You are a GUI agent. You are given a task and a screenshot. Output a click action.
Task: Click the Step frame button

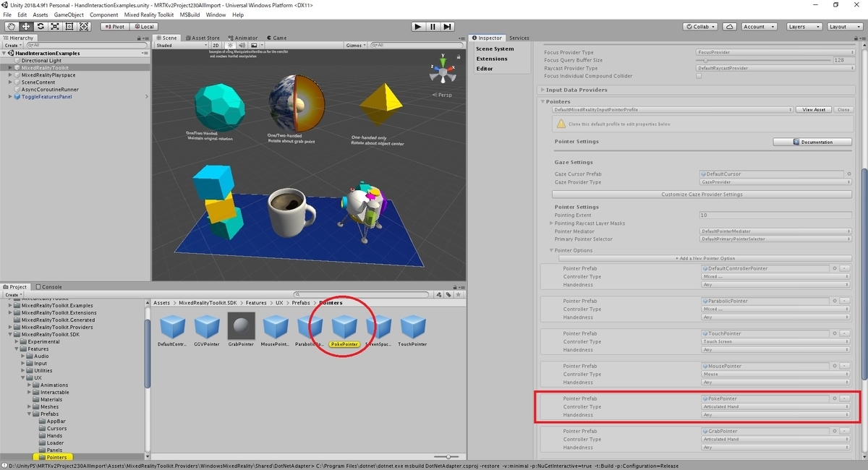point(448,26)
